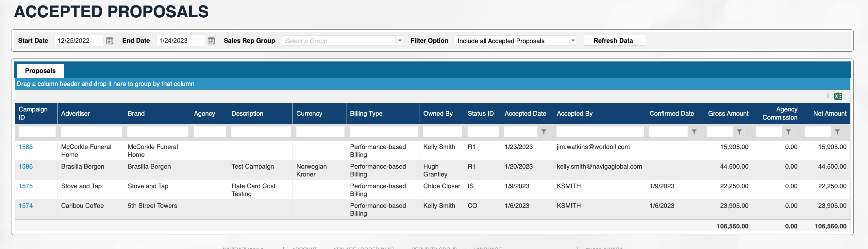Open the Accepted Date filter icon

[x=543, y=132]
